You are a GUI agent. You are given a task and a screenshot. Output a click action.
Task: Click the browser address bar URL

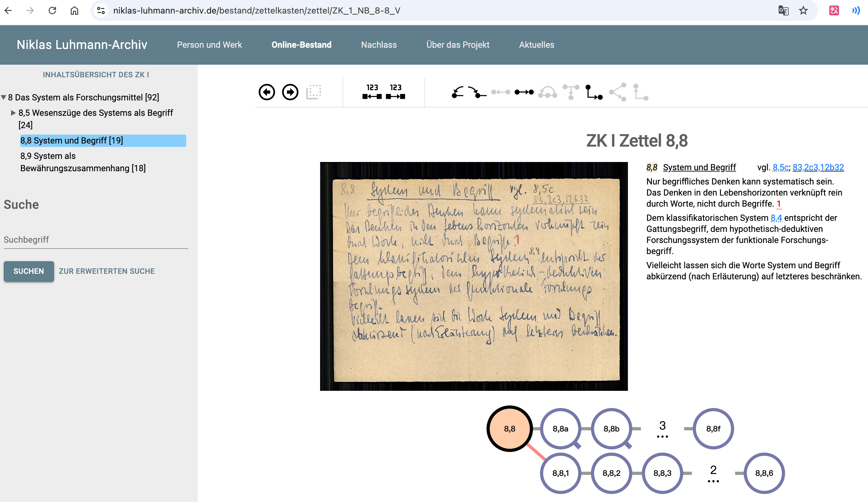coord(257,11)
